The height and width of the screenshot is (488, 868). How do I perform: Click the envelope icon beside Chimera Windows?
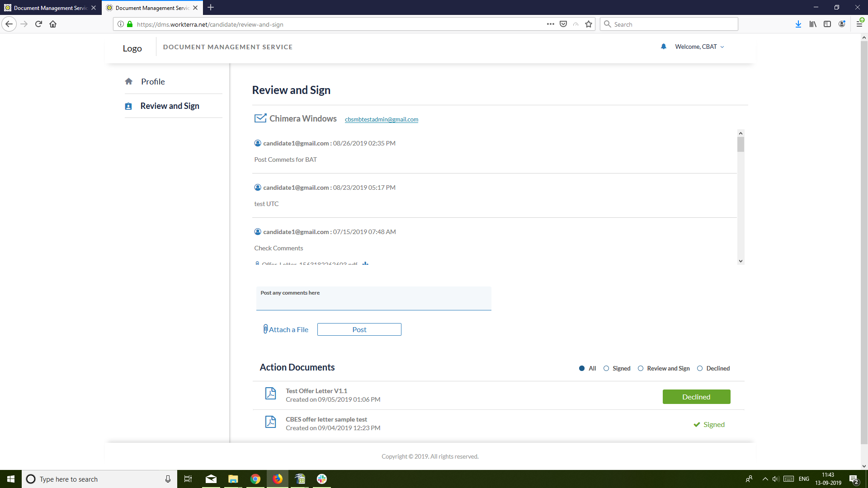(260, 118)
